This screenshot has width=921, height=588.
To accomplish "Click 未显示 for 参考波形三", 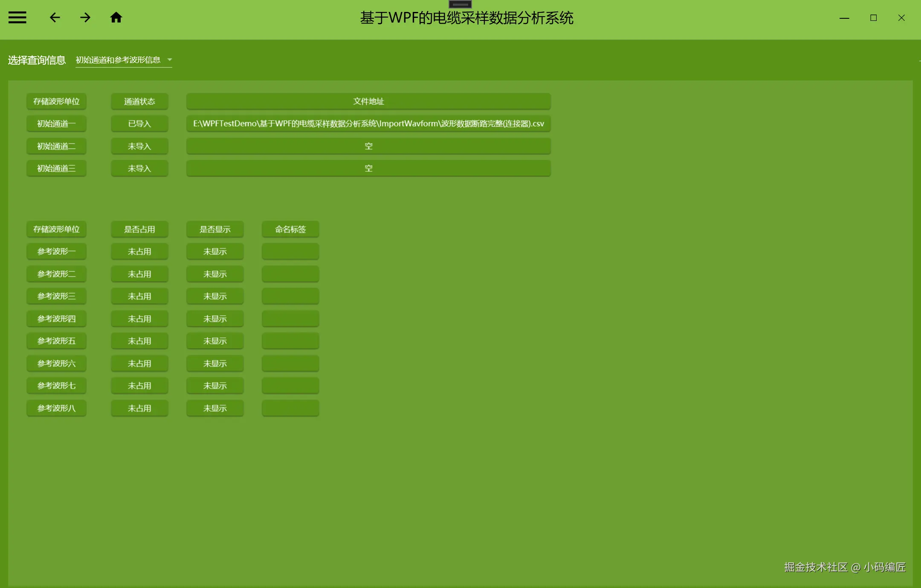I will coord(215,297).
